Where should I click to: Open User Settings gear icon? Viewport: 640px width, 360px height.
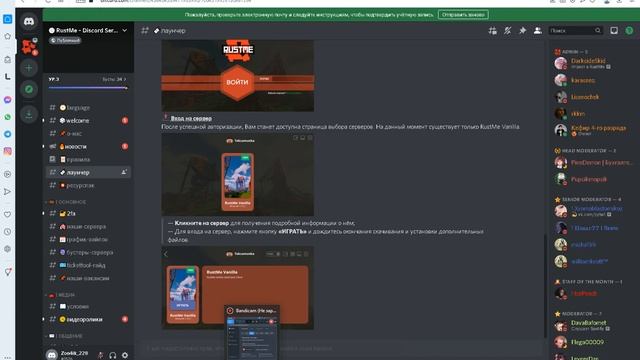click(x=125, y=355)
